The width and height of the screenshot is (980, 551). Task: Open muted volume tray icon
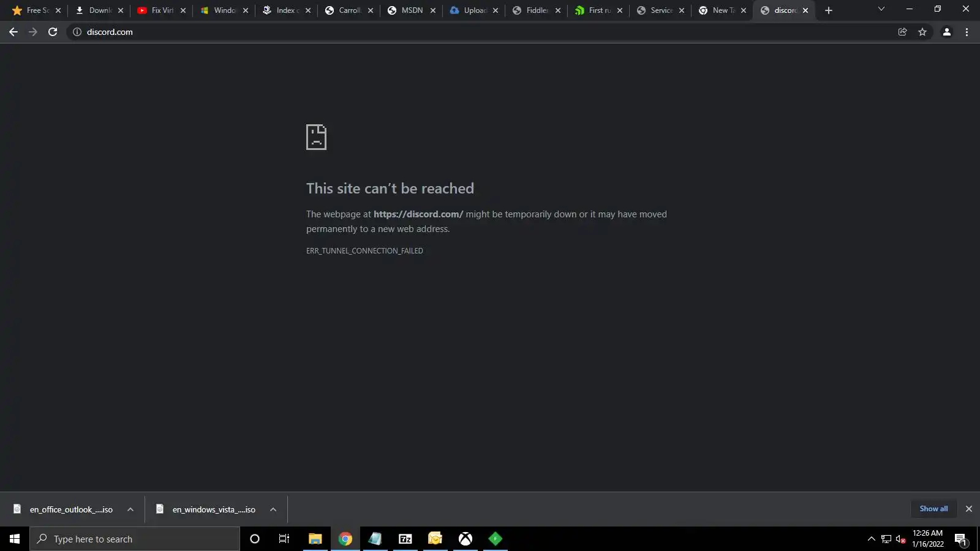[x=901, y=539]
